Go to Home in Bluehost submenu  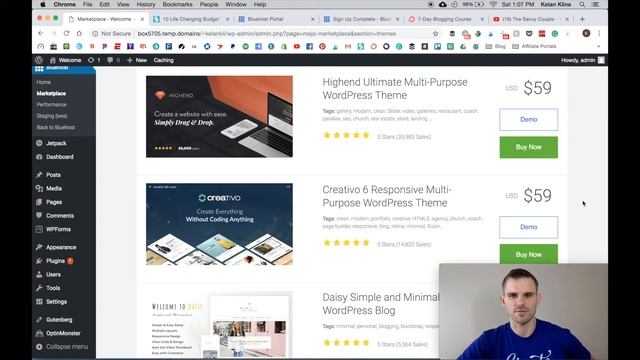[x=44, y=82]
